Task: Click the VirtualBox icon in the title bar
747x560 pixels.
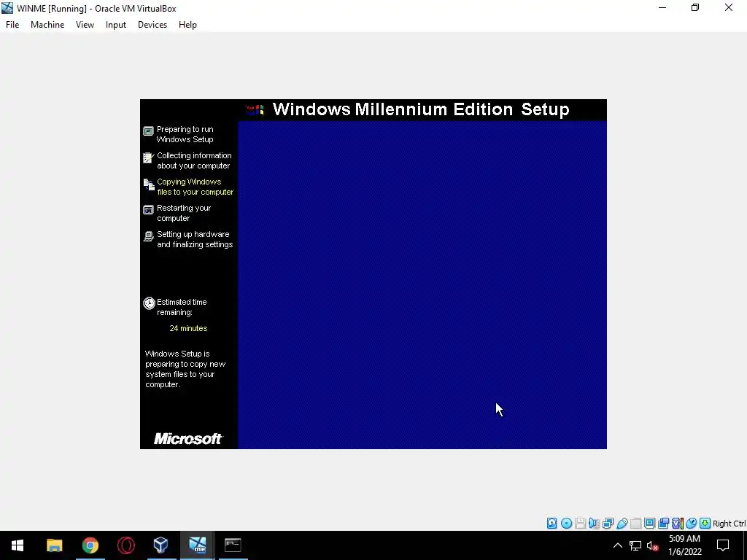Action: [7, 8]
